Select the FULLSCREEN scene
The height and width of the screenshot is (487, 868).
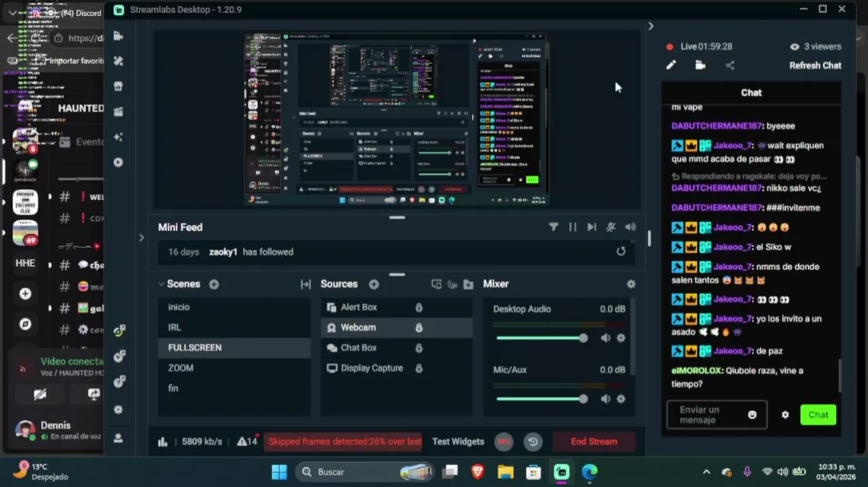pyautogui.click(x=234, y=348)
